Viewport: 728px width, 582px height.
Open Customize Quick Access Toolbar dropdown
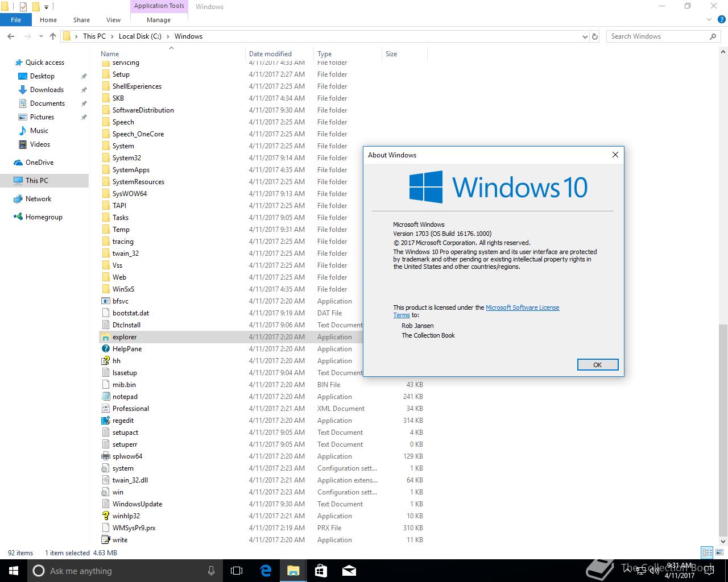[47, 7]
